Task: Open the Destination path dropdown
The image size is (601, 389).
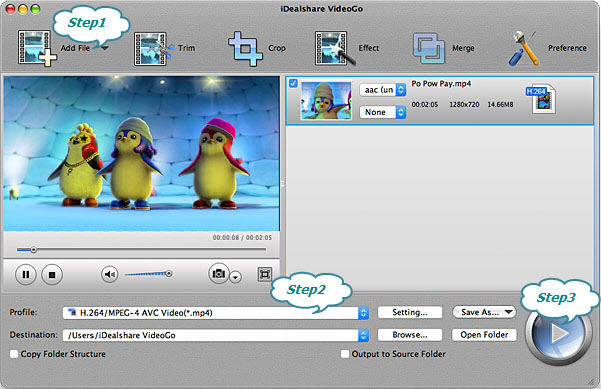Action: (x=363, y=335)
